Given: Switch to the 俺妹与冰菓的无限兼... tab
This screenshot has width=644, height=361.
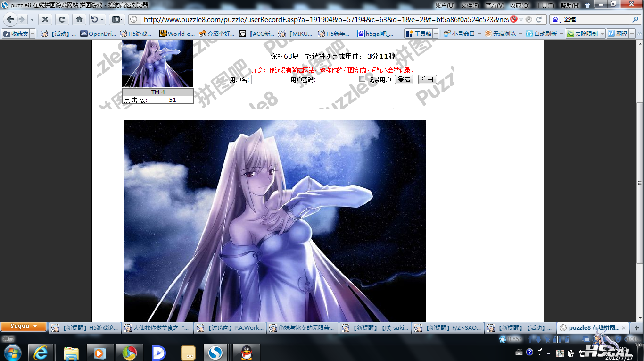Looking at the screenshot, I should 302,327.
